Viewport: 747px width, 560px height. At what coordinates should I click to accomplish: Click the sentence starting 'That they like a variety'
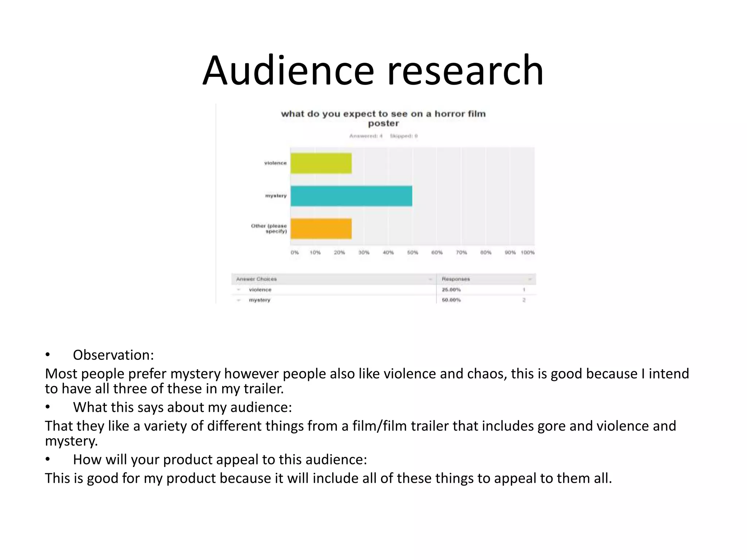360,433
